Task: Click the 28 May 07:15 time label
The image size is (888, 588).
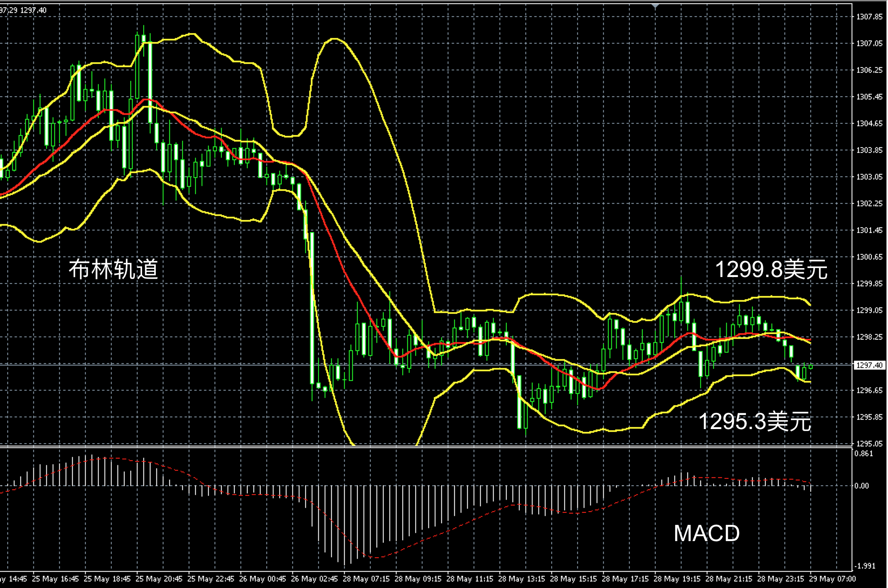Action: (366, 579)
